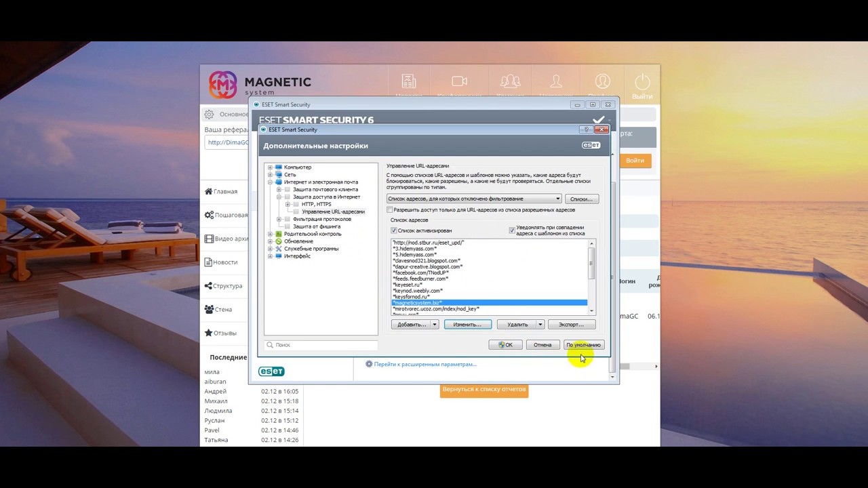Select *magneticsystem.biz* in address list

point(489,303)
